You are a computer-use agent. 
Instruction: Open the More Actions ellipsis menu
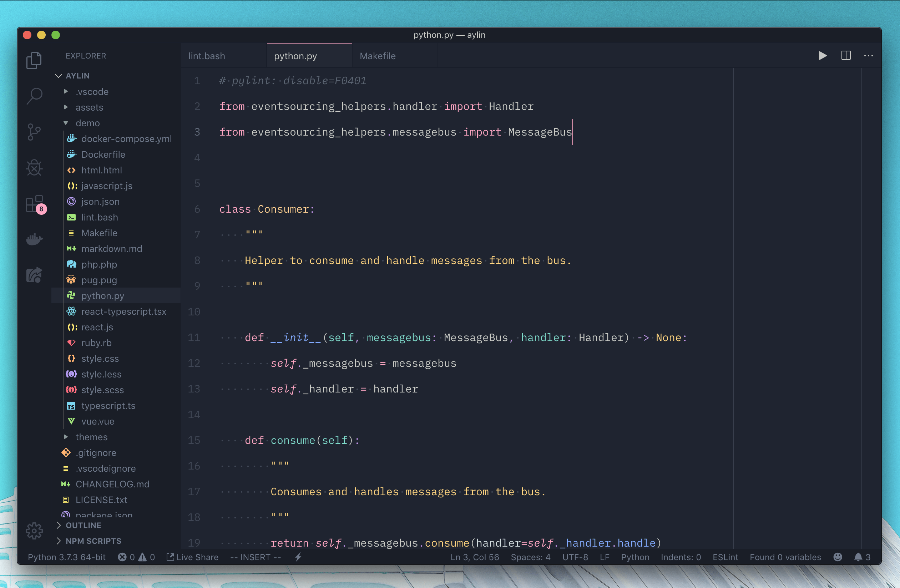click(x=868, y=56)
